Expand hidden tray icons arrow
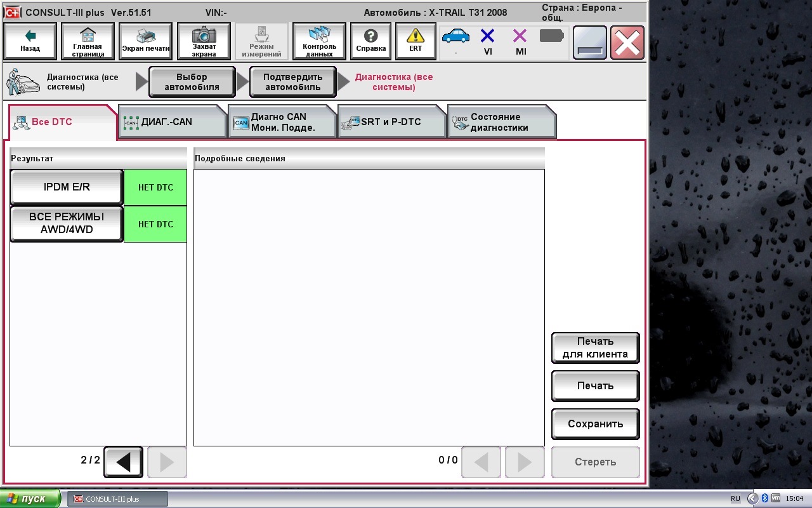The width and height of the screenshot is (812, 508). [753, 498]
